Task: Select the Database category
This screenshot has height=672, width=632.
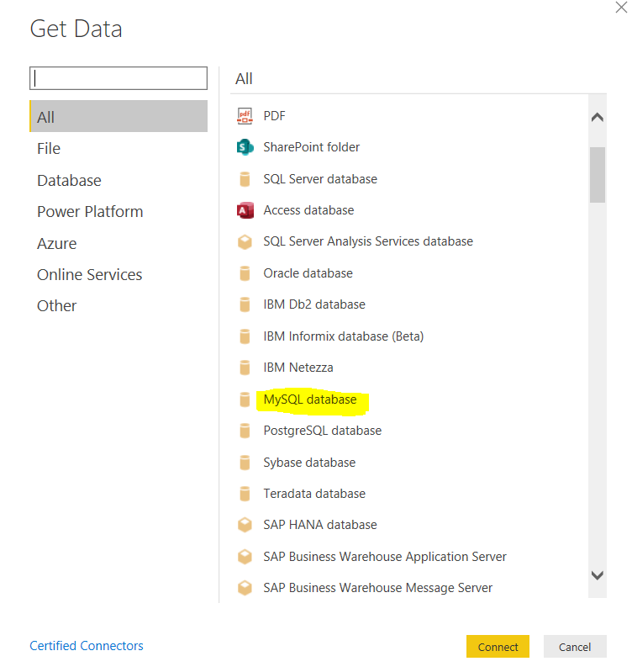Action: [x=69, y=180]
